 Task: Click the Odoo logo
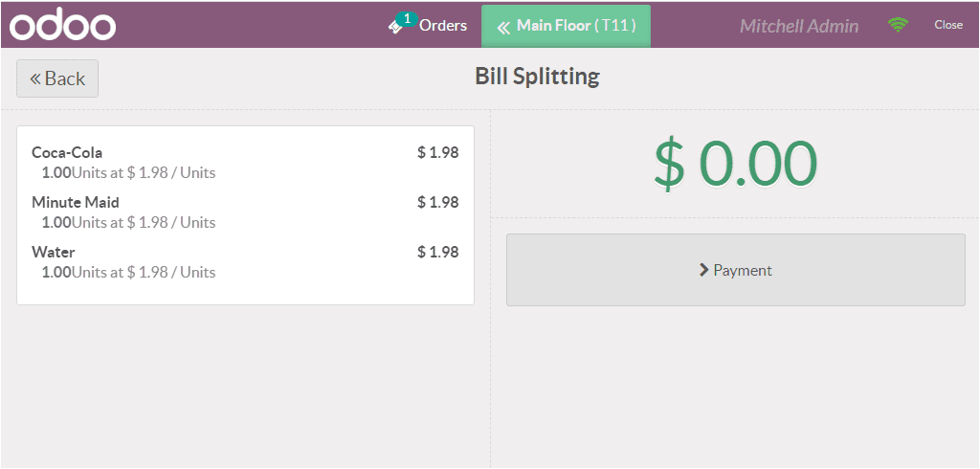tap(62, 25)
